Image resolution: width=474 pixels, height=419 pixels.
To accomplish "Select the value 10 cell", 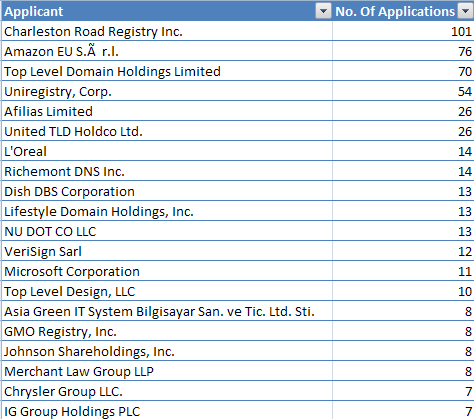I will tap(403, 291).
